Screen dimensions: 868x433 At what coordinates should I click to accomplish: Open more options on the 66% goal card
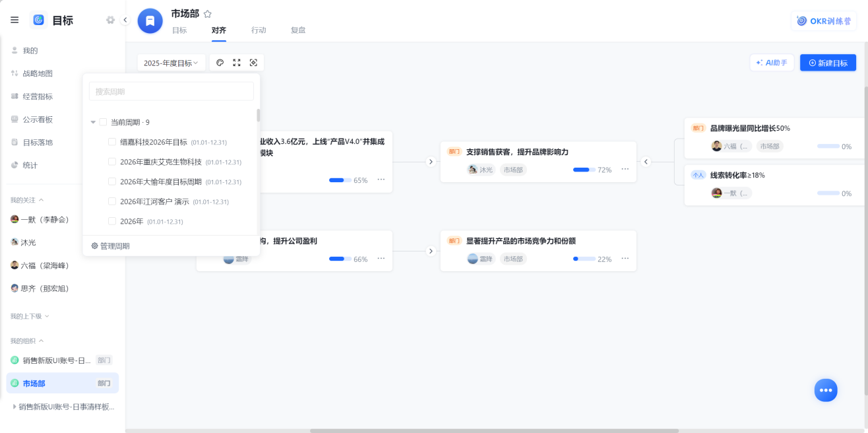tap(381, 259)
